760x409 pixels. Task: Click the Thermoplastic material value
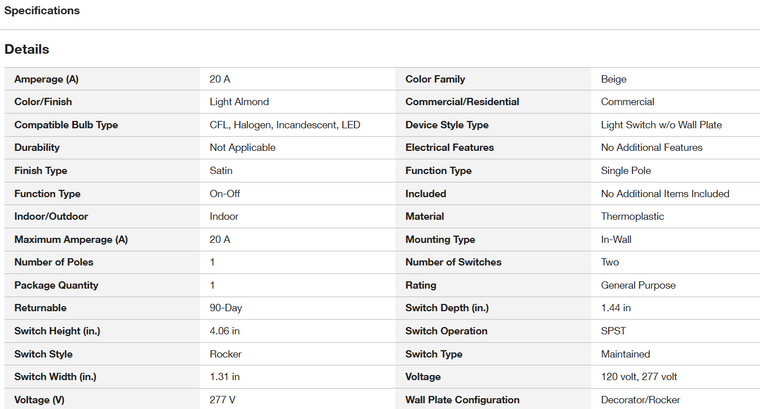click(632, 216)
